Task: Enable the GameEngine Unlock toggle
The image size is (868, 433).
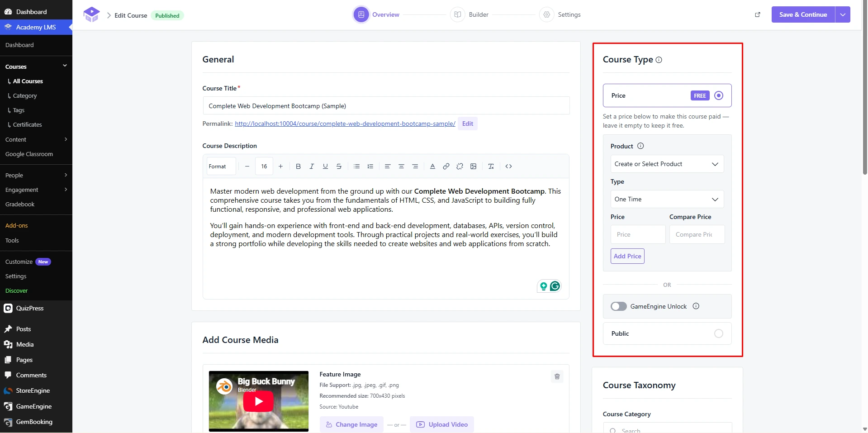Action: (618, 306)
